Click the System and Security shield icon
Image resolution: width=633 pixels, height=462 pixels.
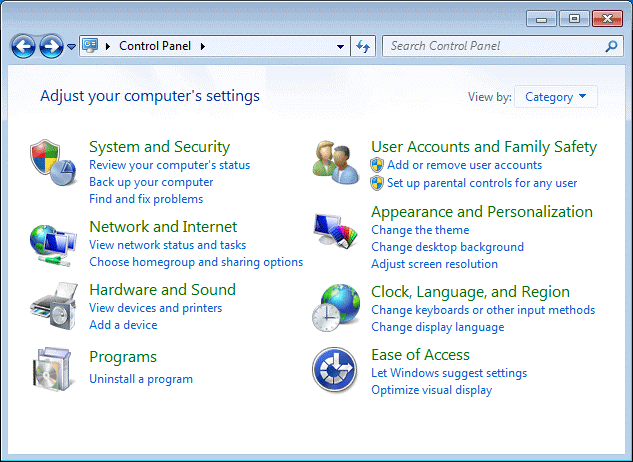[x=53, y=163]
